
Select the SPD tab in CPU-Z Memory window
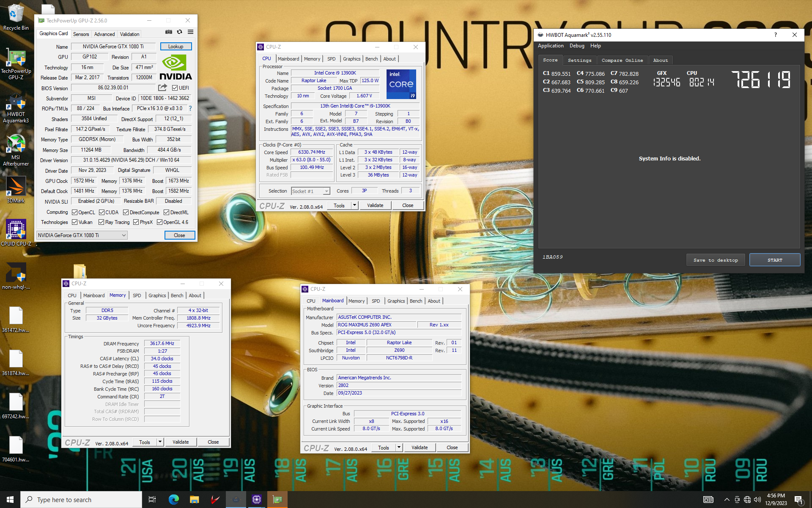pyautogui.click(x=137, y=295)
